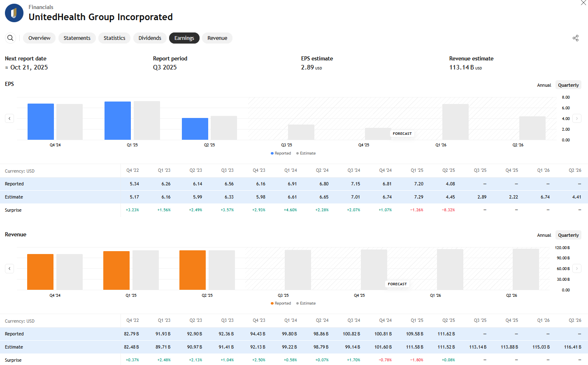Click the Q1 '25 EPS surprise −1.26%
The width and height of the screenshot is (588, 365).
pyautogui.click(x=417, y=210)
